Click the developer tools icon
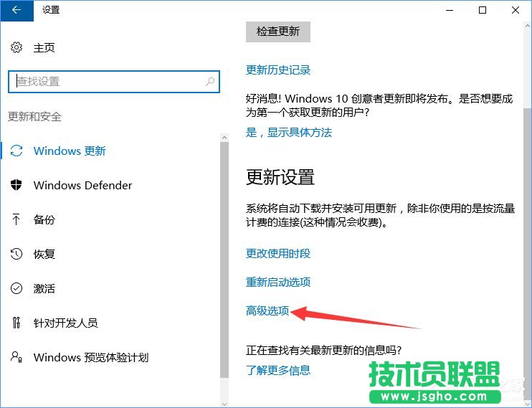 (x=16, y=323)
